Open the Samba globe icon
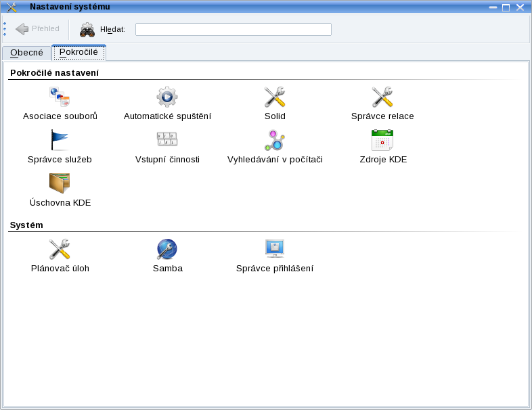This screenshot has height=410, width=532. (x=167, y=249)
